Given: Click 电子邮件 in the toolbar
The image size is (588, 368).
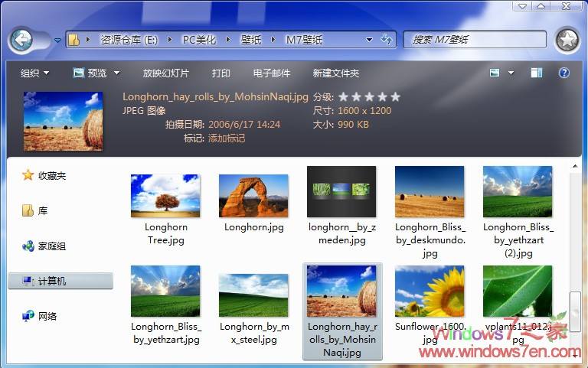Looking at the screenshot, I should (x=272, y=73).
